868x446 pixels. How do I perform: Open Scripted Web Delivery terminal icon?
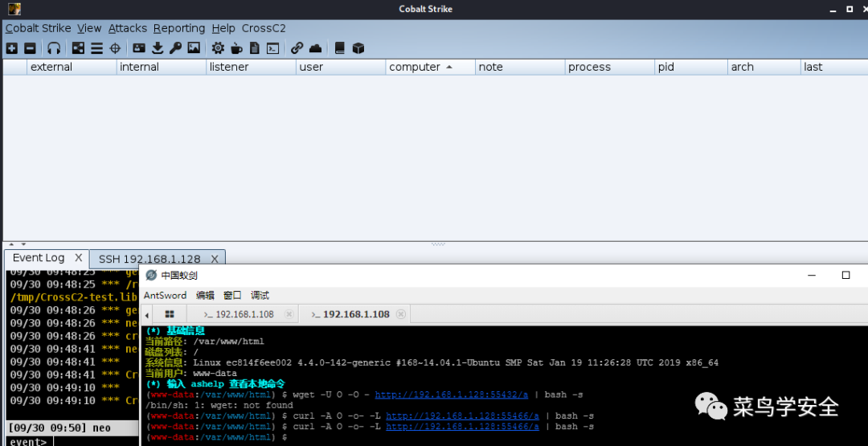coord(272,48)
